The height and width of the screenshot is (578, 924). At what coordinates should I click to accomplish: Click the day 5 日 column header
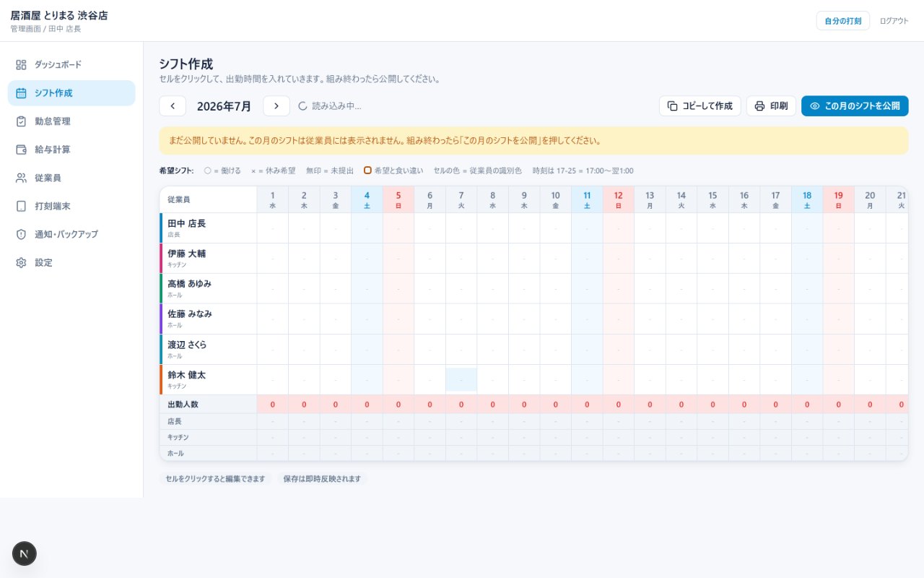[x=398, y=199]
